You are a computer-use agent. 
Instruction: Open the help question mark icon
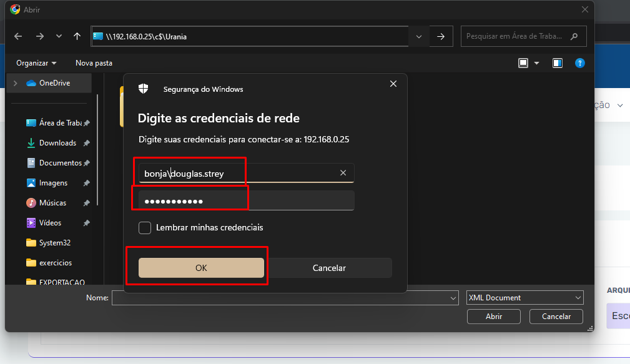tap(579, 63)
